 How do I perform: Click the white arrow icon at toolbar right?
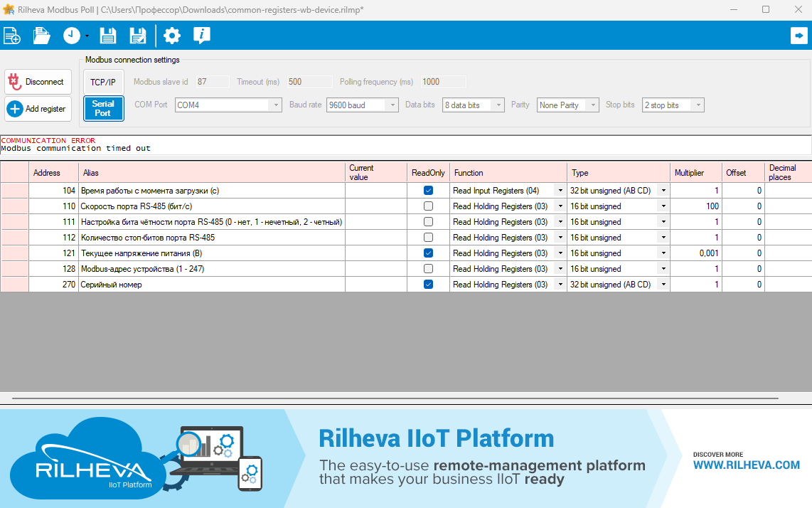click(x=798, y=36)
